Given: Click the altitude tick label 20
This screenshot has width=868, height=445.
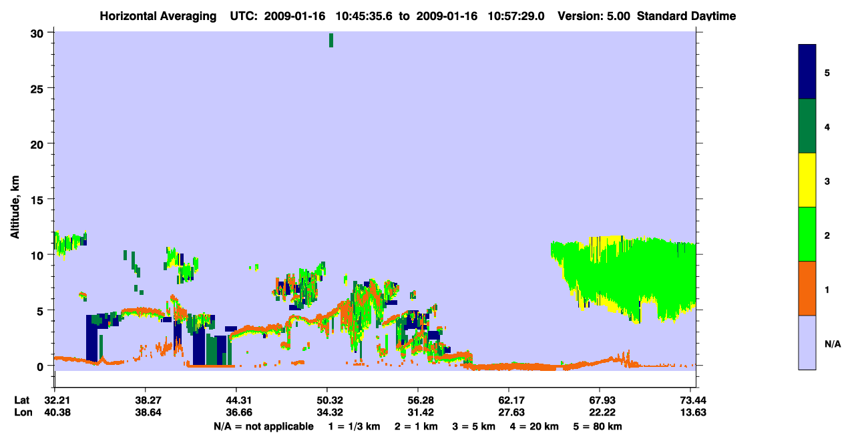Looking at the screenshot, I should tap(38, 144).
